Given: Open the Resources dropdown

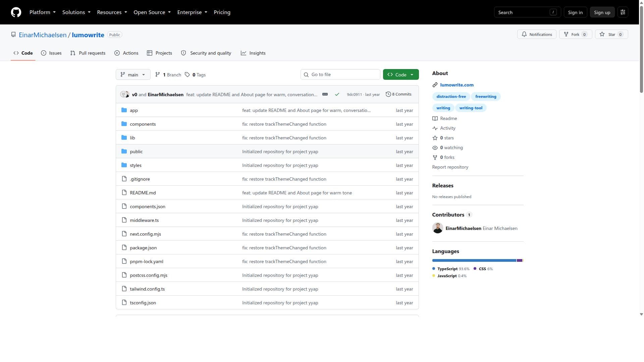Looking at the screenshot, I should pos(112,12).
